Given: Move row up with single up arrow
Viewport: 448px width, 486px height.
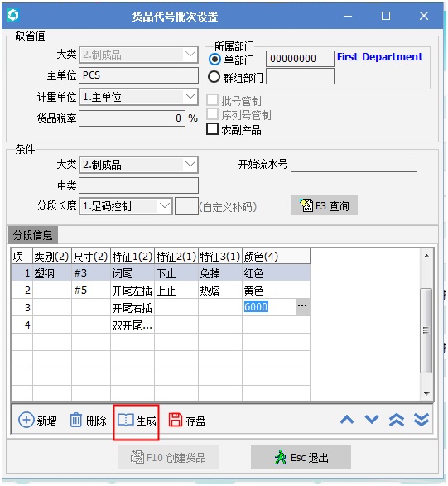Looking at the screenshot, I should pos(347,420).
